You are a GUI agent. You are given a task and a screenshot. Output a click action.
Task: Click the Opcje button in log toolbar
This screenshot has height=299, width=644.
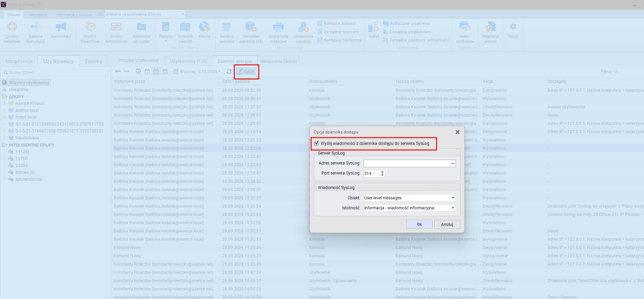coord(246,71)
